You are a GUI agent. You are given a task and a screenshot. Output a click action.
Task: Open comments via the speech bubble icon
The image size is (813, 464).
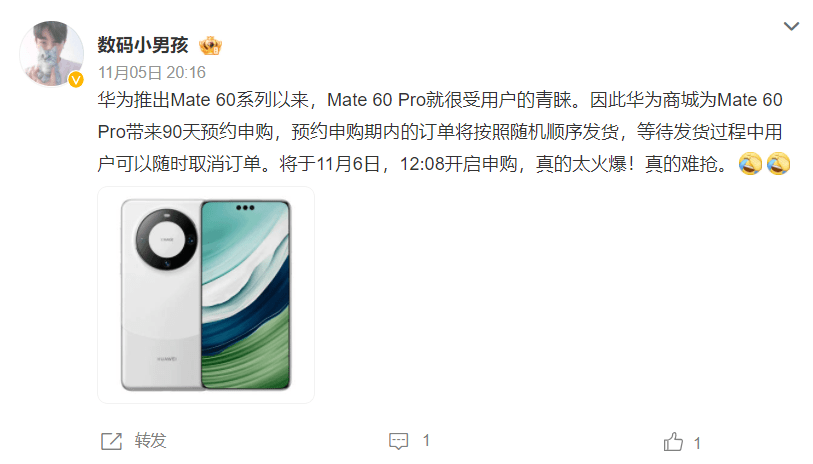coord(398,441)
